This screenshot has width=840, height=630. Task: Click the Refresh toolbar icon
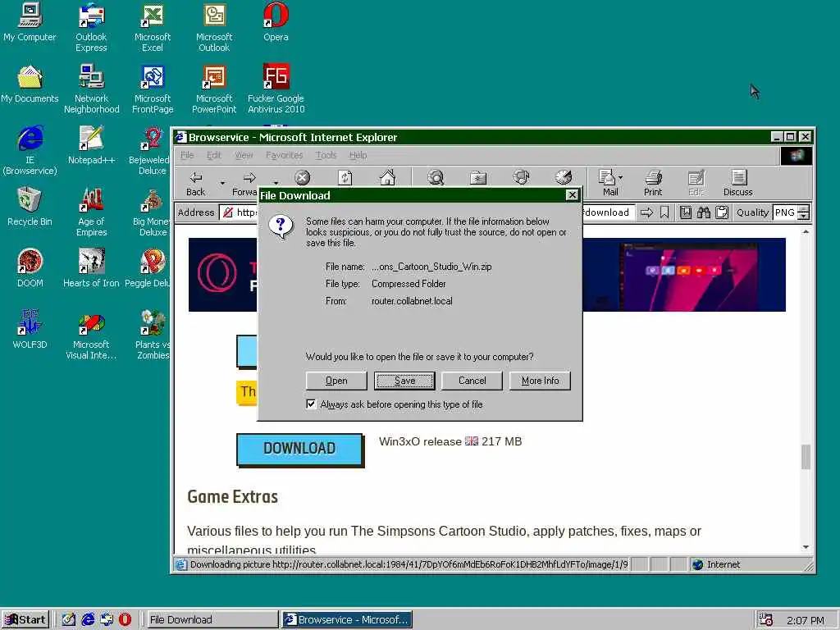click(345, 177)
